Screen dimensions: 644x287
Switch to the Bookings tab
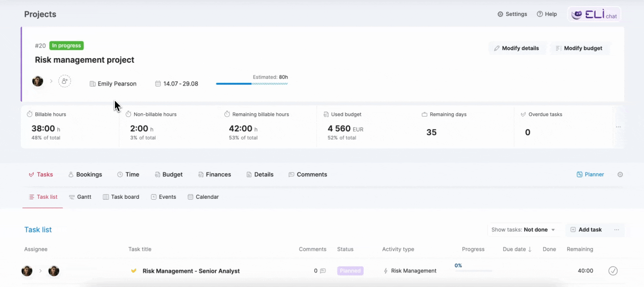click(x=85, y=174)
